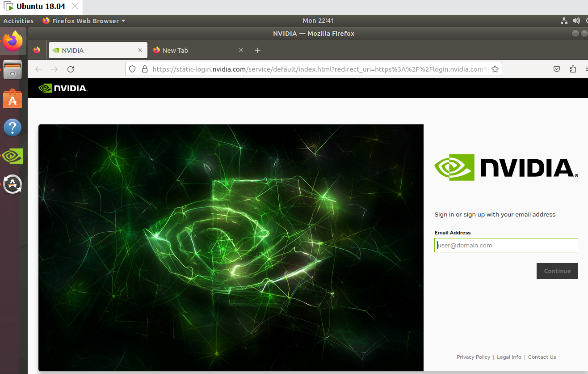The image size is (588, 374).
Task: Open the clock showing Mon 22:41
Action: click(318, 21)
